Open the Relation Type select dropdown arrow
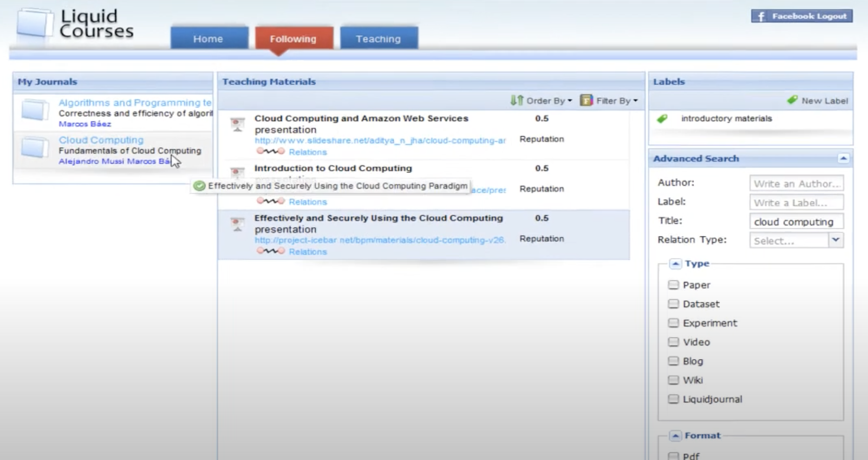868x460 pixels. [836, 240]
